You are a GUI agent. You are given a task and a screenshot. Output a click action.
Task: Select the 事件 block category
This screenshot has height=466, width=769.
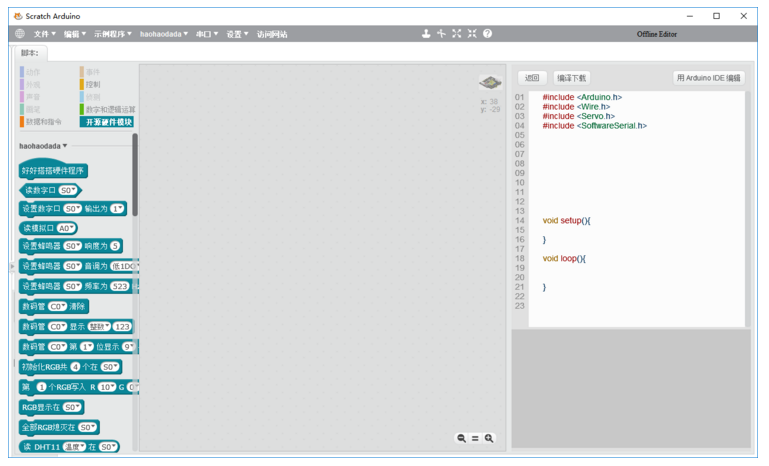[x=90, y=72]
